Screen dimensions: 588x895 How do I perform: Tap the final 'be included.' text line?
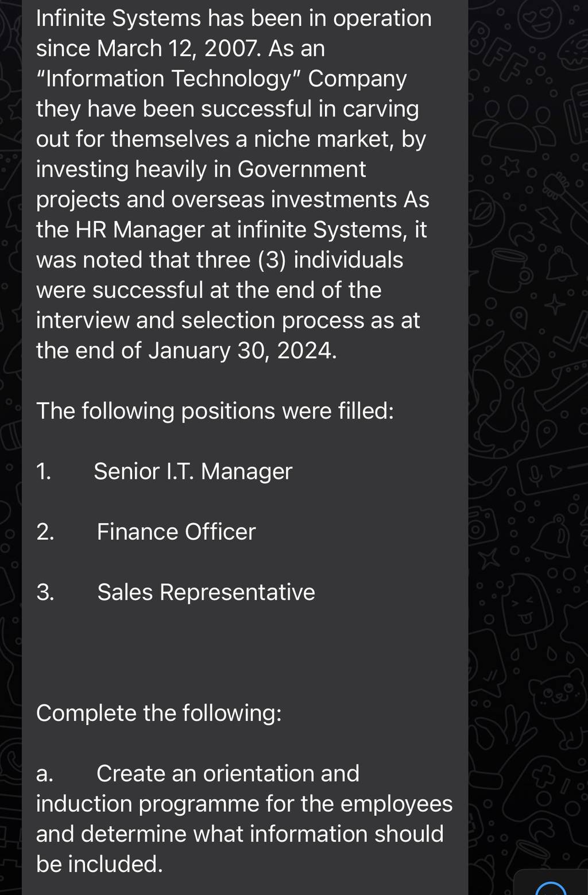(x=100, y=864)
